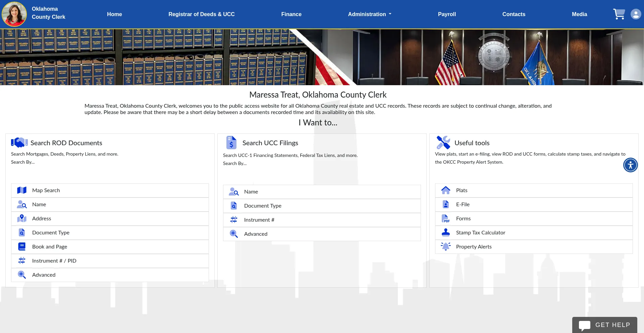Open the shopping cart icon
644x333 pixels.
[619, 14]
